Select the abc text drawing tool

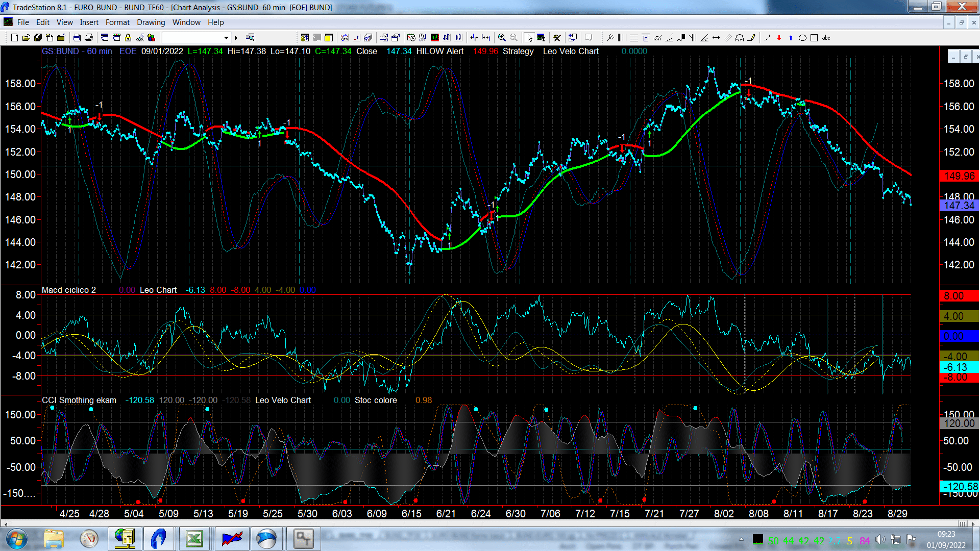click(826, 38)
